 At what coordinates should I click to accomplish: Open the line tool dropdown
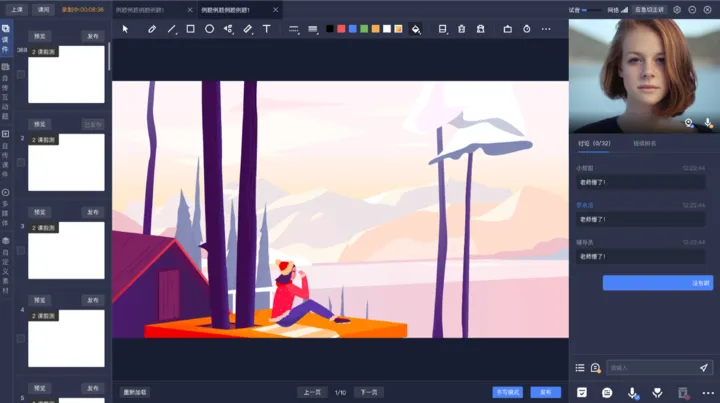click(x=172, y=29)
